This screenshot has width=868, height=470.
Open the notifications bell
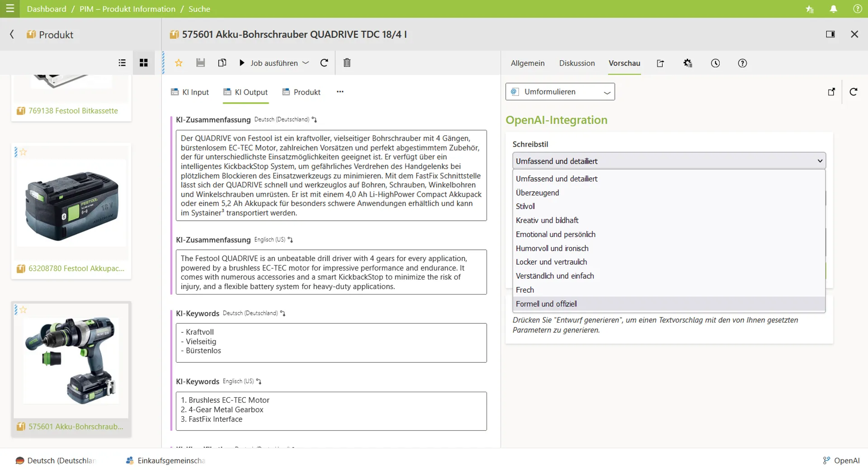pos(833,9)
